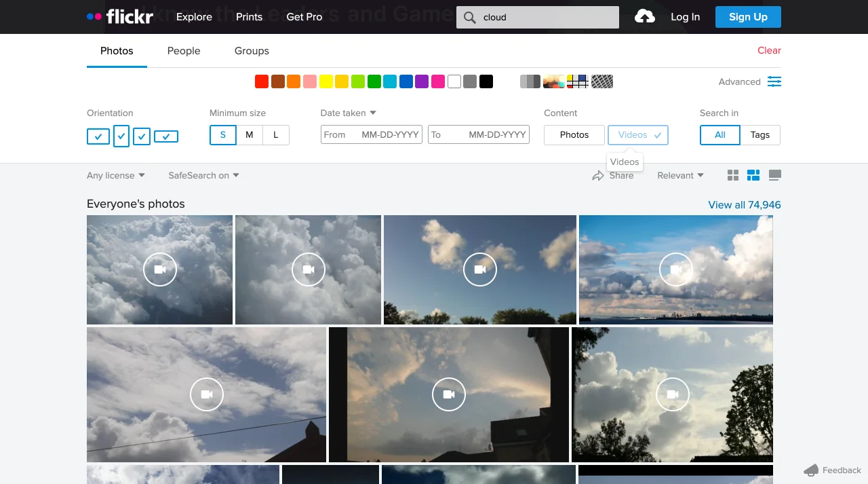Open the Flickr cloud upload icon

pos(644,16)
